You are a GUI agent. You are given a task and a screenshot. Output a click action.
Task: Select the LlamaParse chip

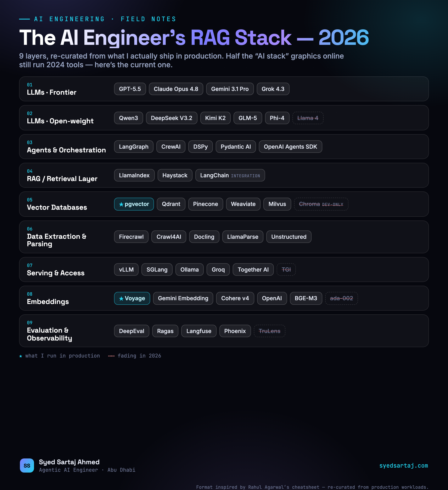pos(243,237)
